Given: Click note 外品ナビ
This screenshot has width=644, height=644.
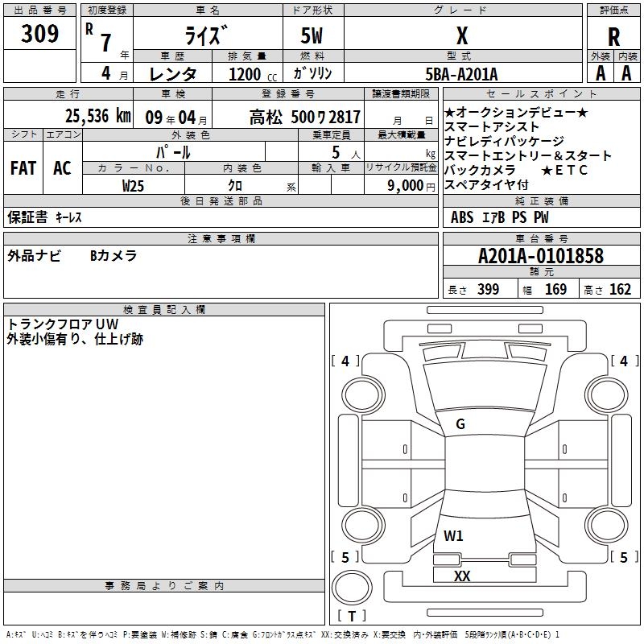Looking at the screenshot, I should 34,256.
